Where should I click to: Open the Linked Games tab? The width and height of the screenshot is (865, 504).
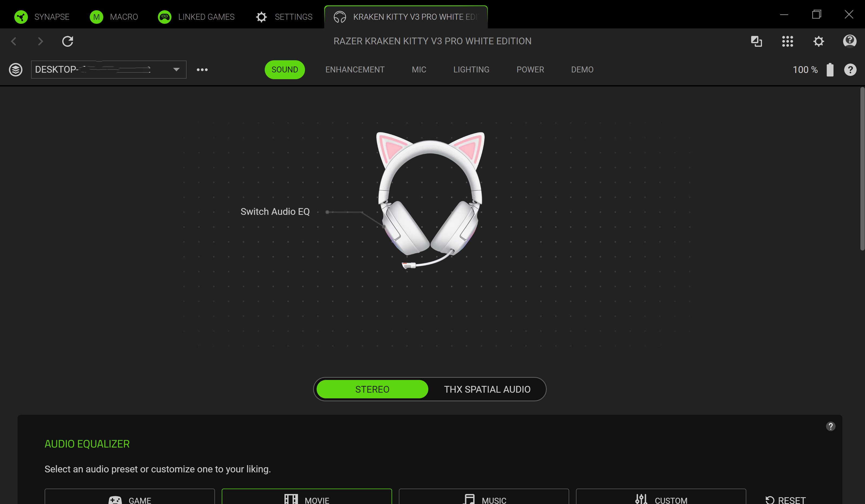tap(196, 17)
